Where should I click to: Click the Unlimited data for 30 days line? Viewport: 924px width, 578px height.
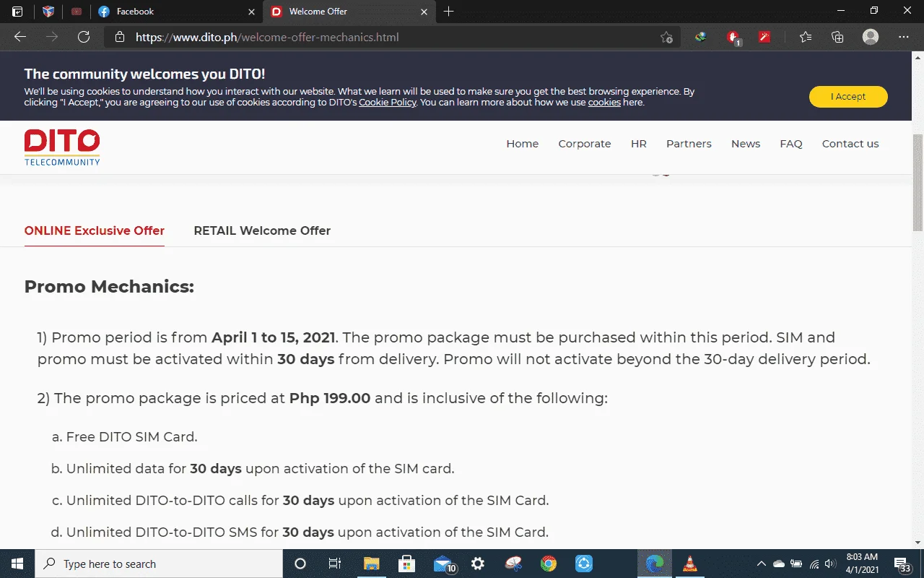pos(253,469)
